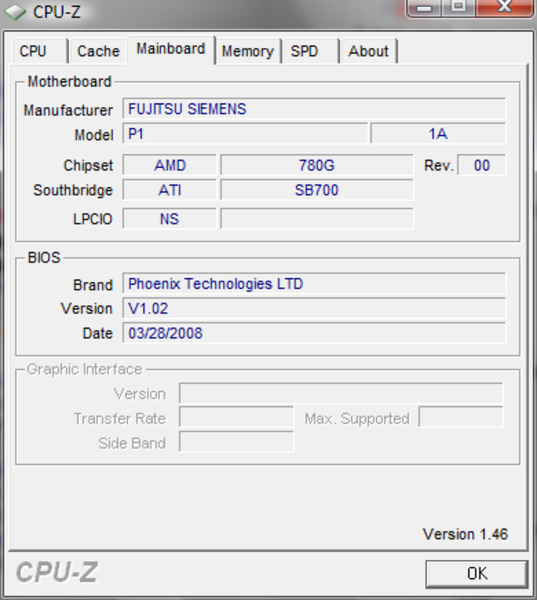Click the model revision field 1A
Screen dimensions: 537x600
point(438,134)
